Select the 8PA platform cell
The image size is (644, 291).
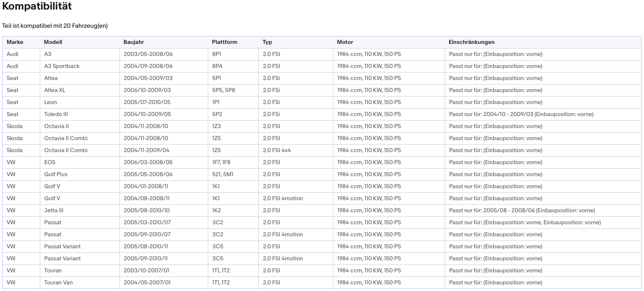pyautogui.click(x=218, y=66)
